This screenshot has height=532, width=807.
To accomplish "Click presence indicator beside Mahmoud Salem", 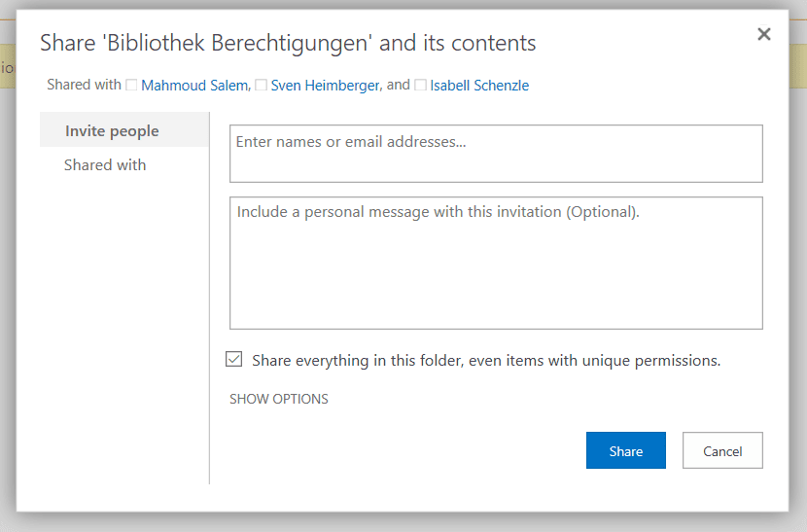I will click(x=132, y=85).
